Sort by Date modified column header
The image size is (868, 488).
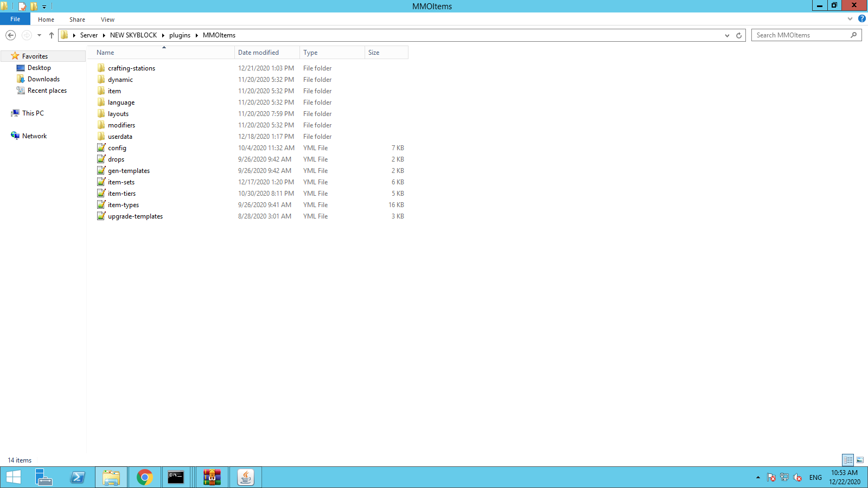267,53
